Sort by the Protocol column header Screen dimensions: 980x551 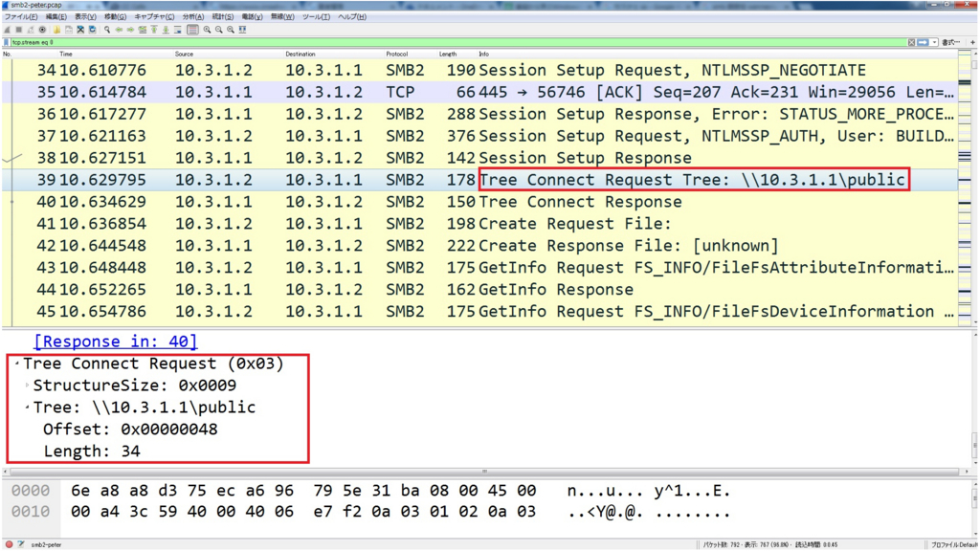(397, 54)
